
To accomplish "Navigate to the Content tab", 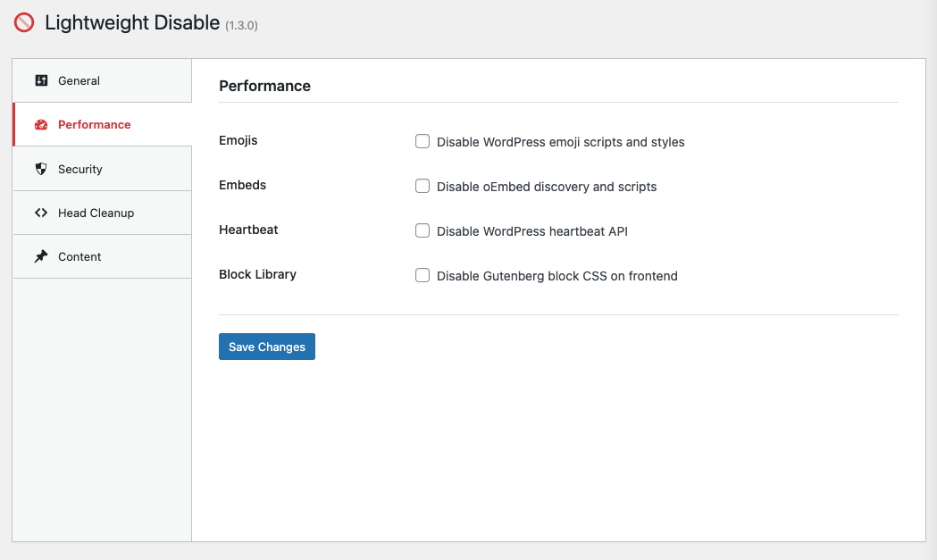I will pos(79,256).
